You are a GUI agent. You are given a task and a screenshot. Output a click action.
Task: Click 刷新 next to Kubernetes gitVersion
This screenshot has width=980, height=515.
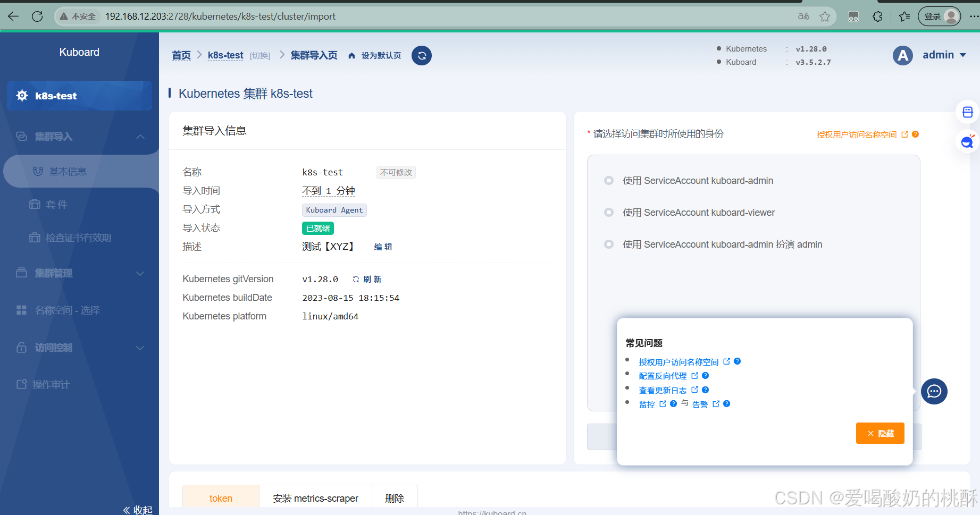(x=367, y=279)
